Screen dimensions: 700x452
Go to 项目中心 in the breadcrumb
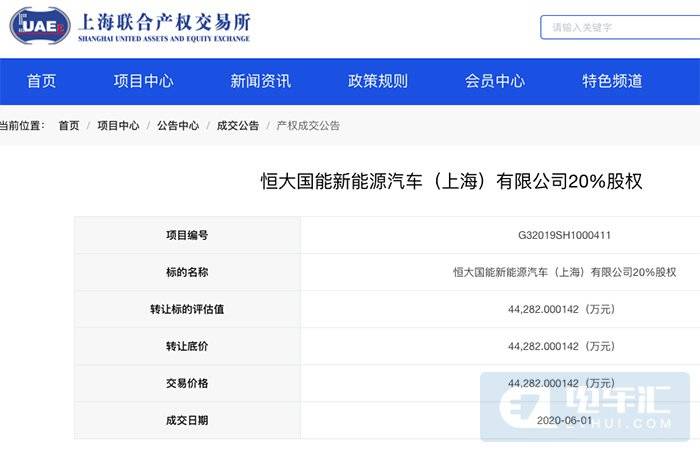tap(118, 126)
